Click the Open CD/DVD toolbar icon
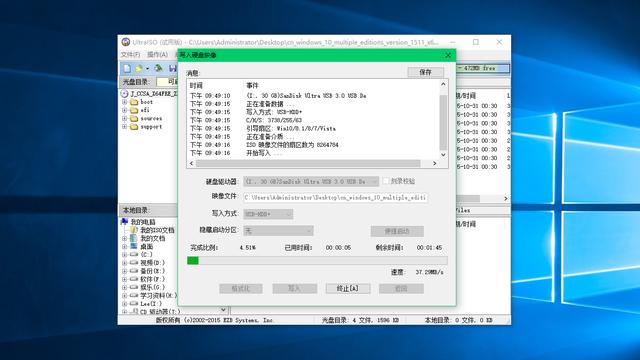640x360 pixels. pos(158,69)
